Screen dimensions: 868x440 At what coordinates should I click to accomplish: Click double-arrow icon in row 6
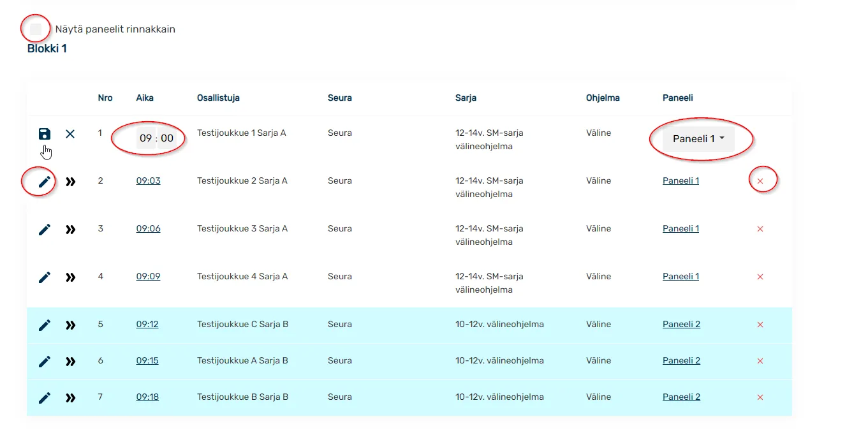click(x=71, y=362)
